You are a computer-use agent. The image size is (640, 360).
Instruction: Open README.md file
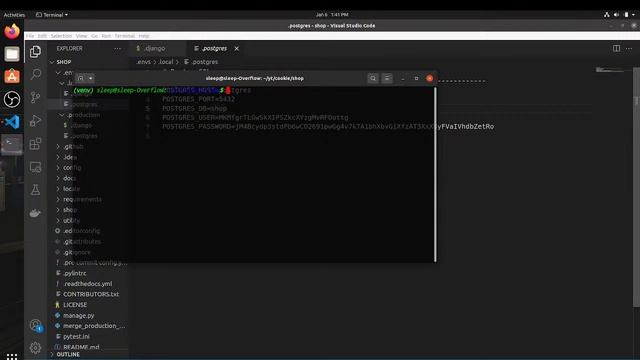pos(89,347)
